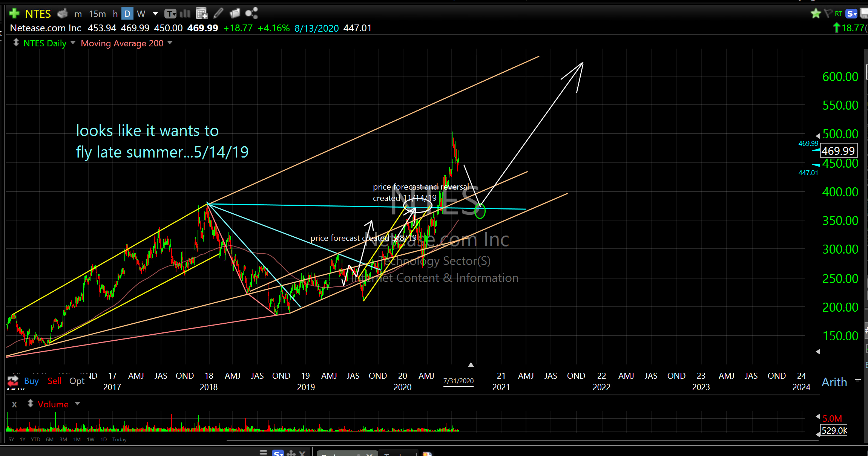Select the 6M range tab
This screenshot has height=456, width=868.
49,439
